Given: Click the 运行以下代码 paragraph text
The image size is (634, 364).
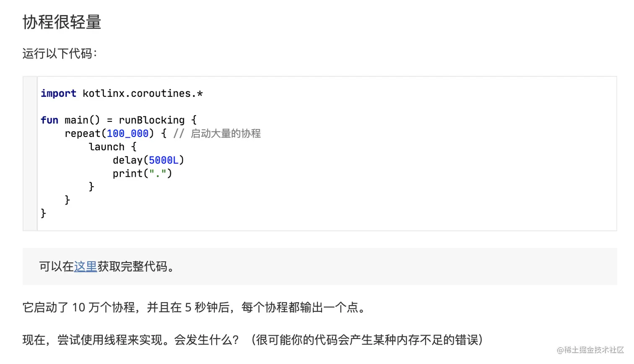Looking at the screenshot, I should coord(60,54).
